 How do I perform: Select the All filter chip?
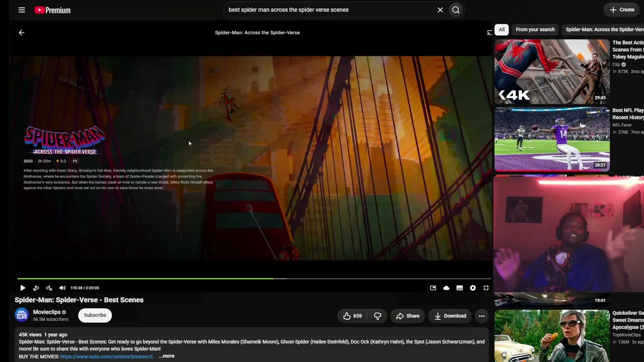pyautogui.click(x=502, y=30)
